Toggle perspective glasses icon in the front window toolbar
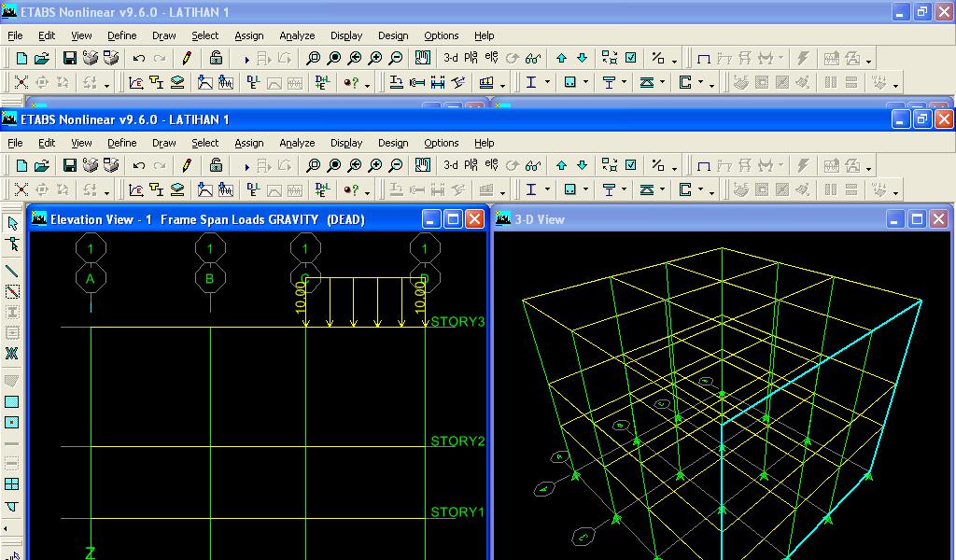This screenshot has width=956, height=560. [x=533, y=165]
